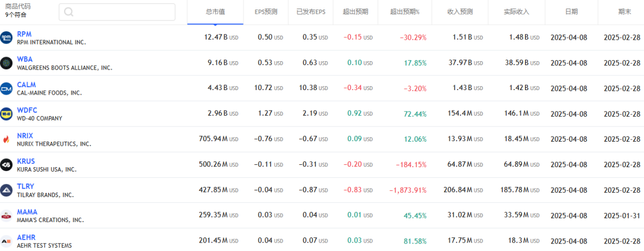This screenshot has width=644, height=251.
Task: Open the NRIX ticker link
Action: 25,136
